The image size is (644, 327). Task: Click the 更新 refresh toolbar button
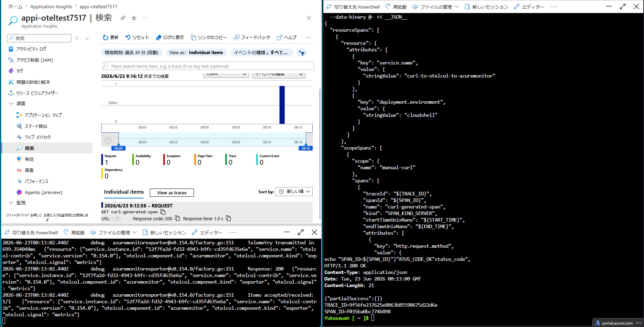[111, 38]
